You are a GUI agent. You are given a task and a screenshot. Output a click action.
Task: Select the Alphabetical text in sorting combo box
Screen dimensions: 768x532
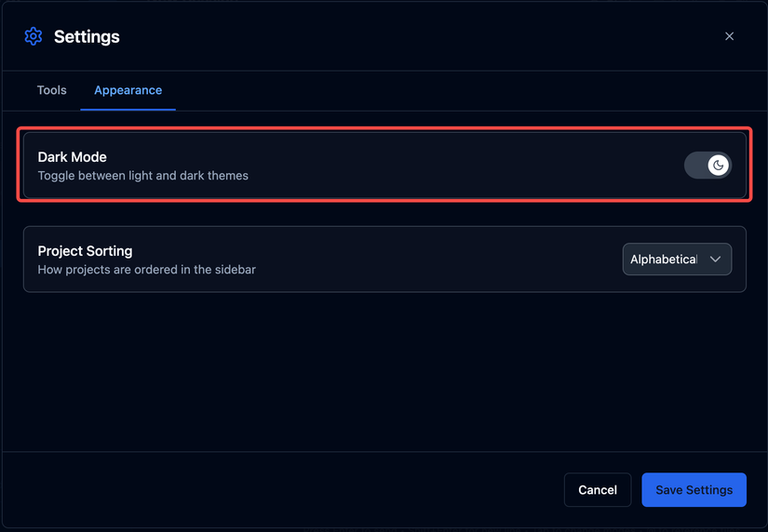[x=663, y=259]
